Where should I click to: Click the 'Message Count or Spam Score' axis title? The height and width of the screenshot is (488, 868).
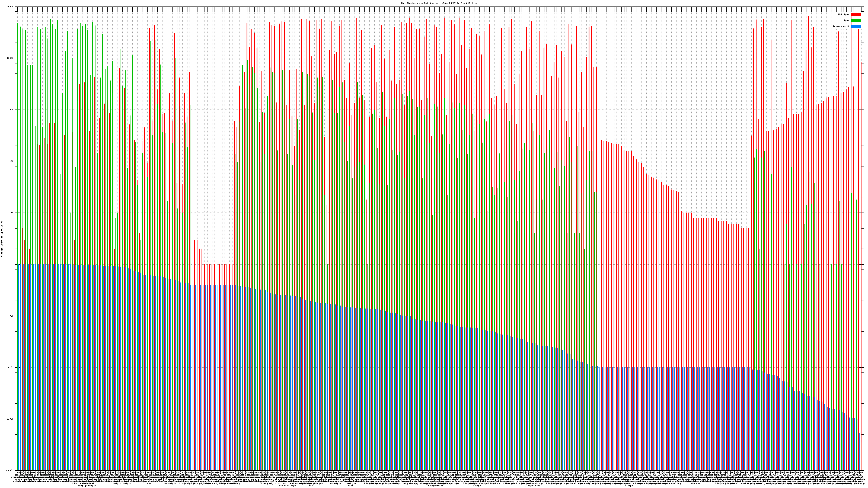(x=2, y=239)
